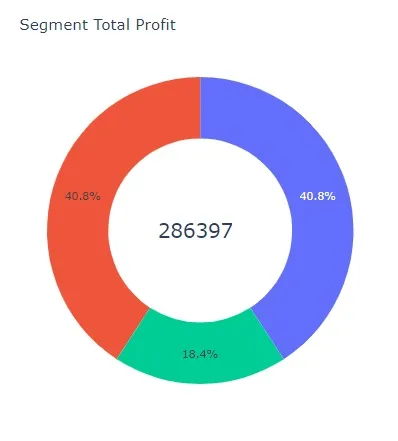This screenshot has width=398, height=441.
Task: Click the boundary between green and blue slices
Action: 267,333
